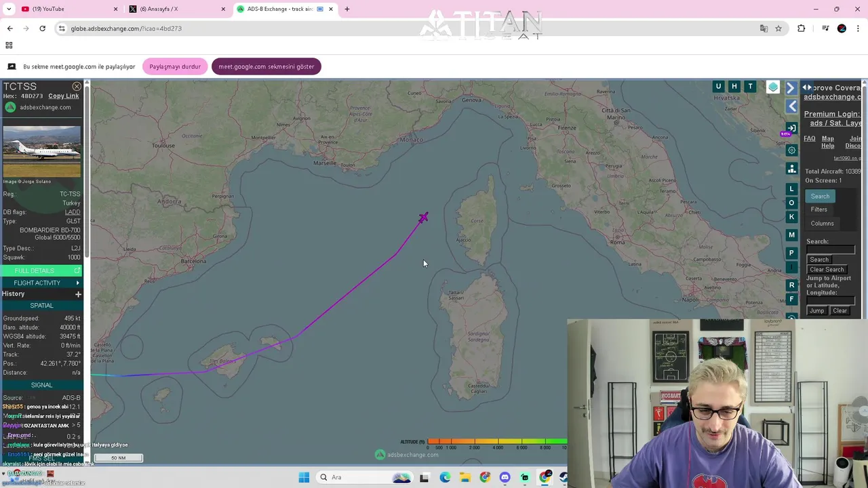The image size is (868, 488).
Task: Open the aircraft photo thumbnail
Action: pos(41,151)
